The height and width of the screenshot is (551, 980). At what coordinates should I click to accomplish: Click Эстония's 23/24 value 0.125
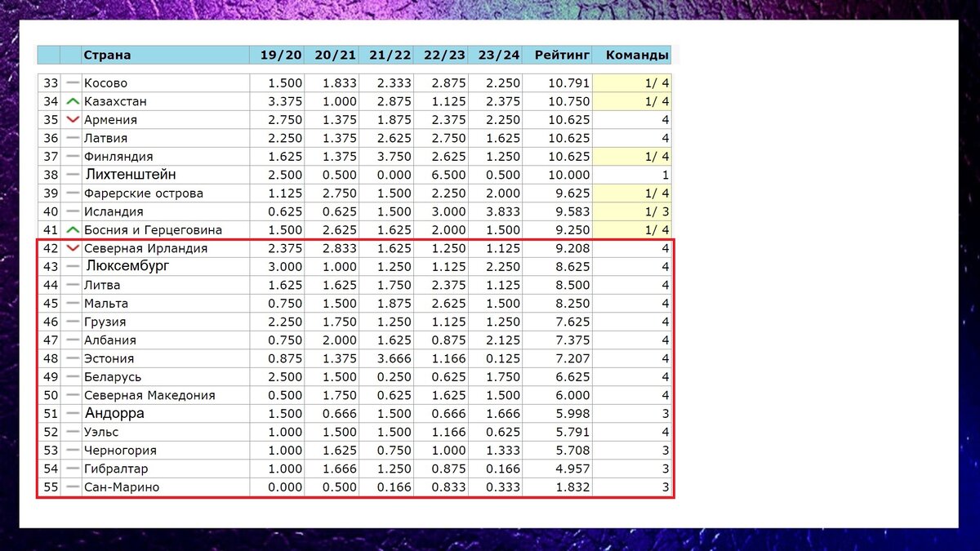(503, 359)
